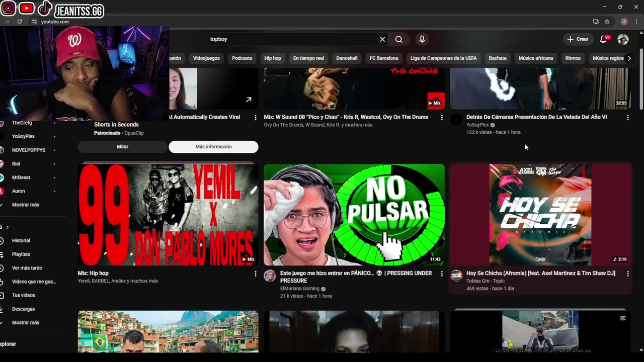Image resolution: width=644 pixels, height=362 pixels.
Task: Open the account avatar menu
Action: click(x=623, y=39)
